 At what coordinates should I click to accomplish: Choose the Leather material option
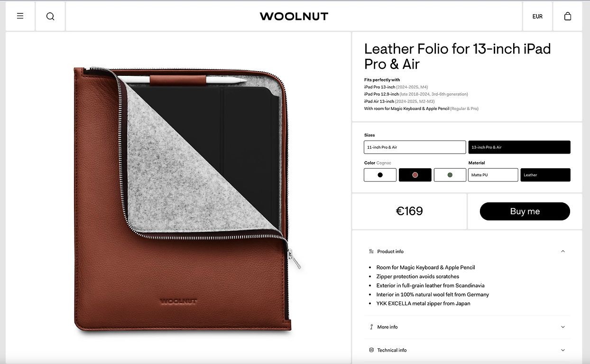pos(545,175)
